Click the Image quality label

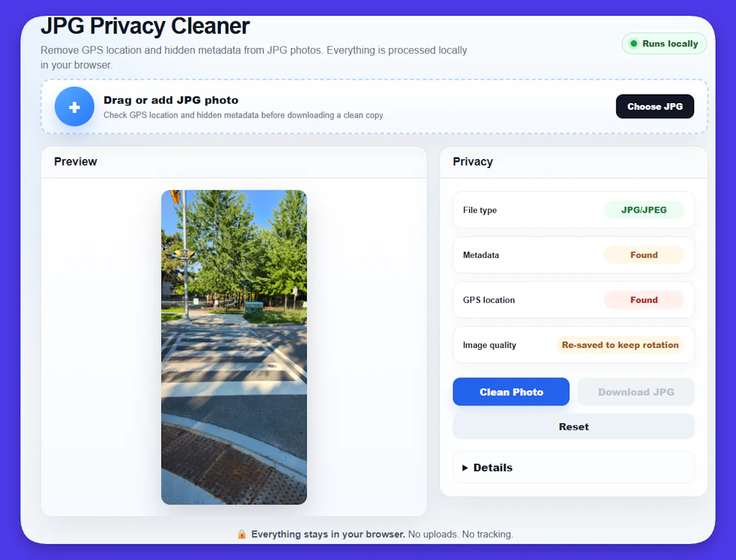coord(489,345)
